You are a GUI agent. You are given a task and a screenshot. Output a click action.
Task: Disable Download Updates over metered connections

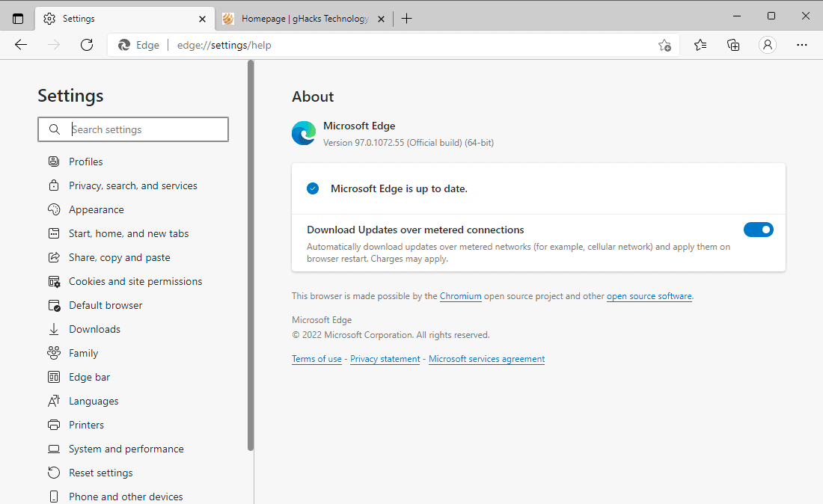[x=758, y=230]
